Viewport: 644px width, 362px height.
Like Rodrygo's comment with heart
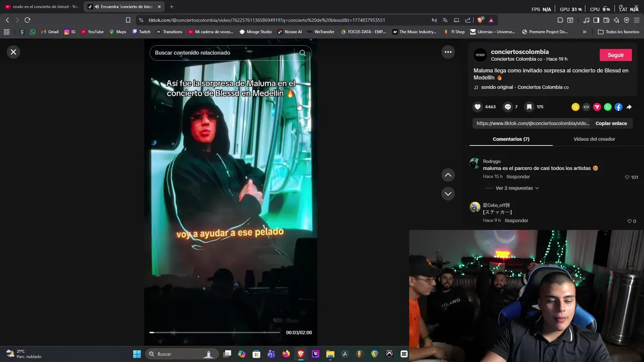(627, 177)
